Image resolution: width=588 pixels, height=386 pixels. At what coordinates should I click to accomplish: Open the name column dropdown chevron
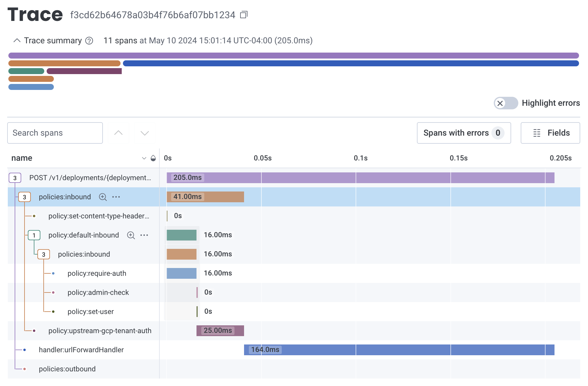click(144, 158)
